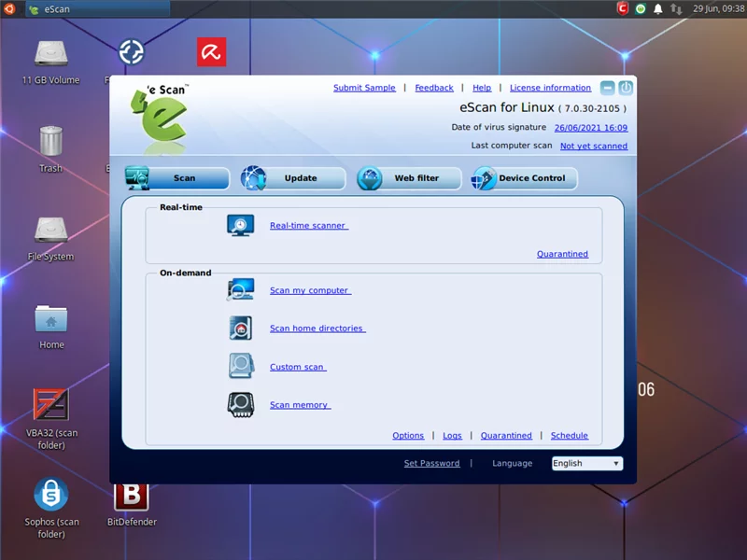Click the green eScan logo

coord(160,119)
